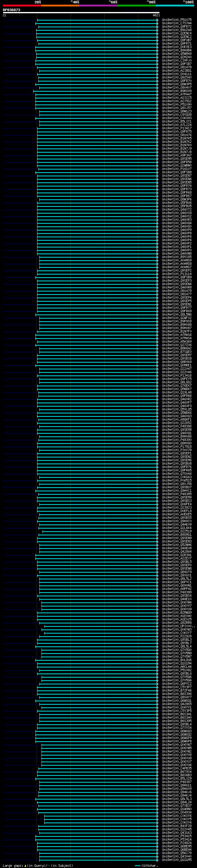Select hit UniRef100_P48387
197x868 pixels.
coord(176,782)
